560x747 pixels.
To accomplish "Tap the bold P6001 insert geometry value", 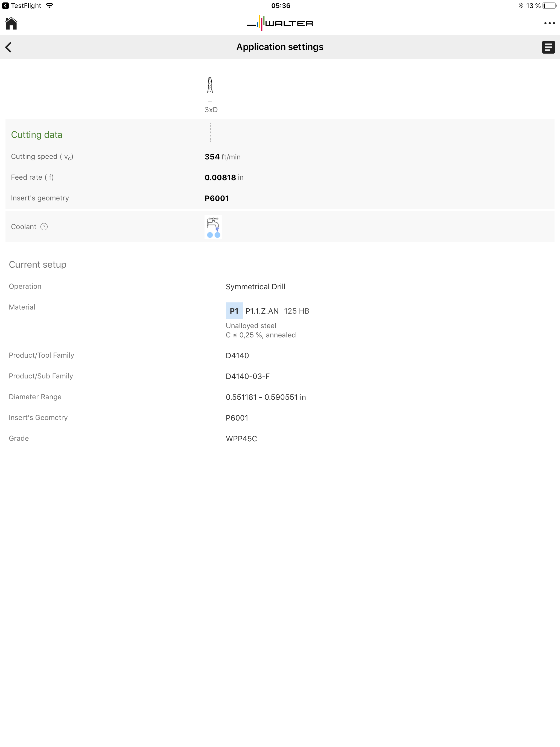I will coord(217,198).
